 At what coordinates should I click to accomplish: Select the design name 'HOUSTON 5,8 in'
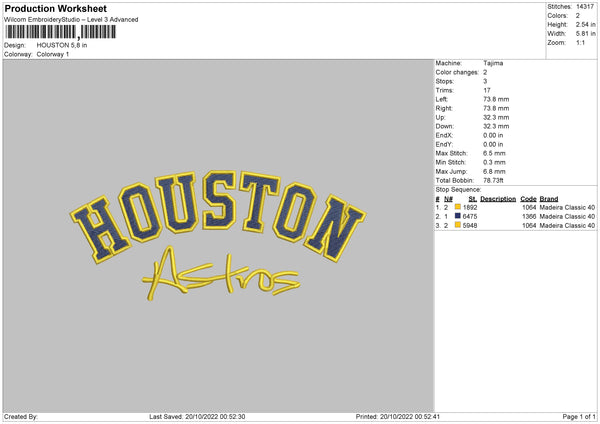62,45
